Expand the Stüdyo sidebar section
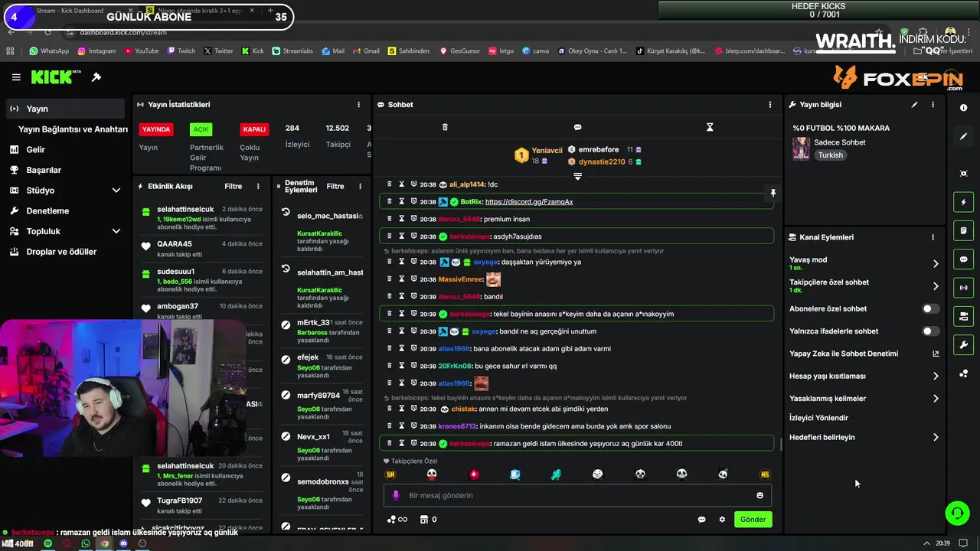This screenshot has height=551, width=980. pos(116,191)
